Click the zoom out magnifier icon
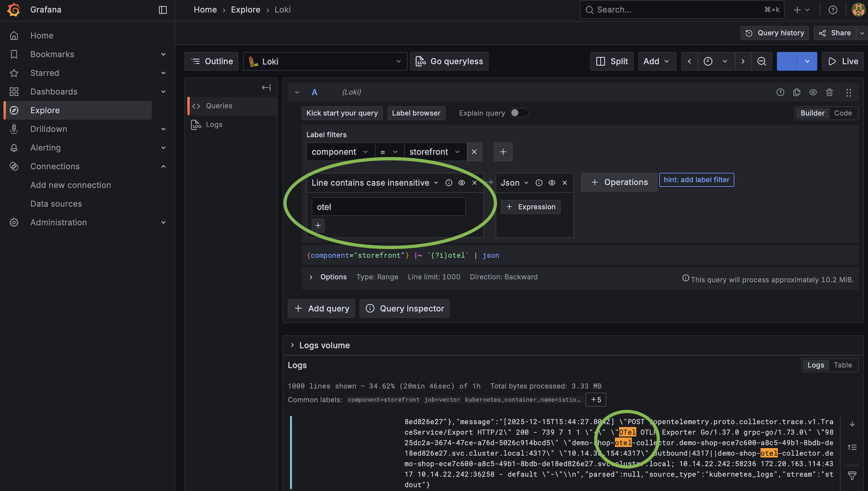Viewport: 868px width, 491px height. point(762,61)
